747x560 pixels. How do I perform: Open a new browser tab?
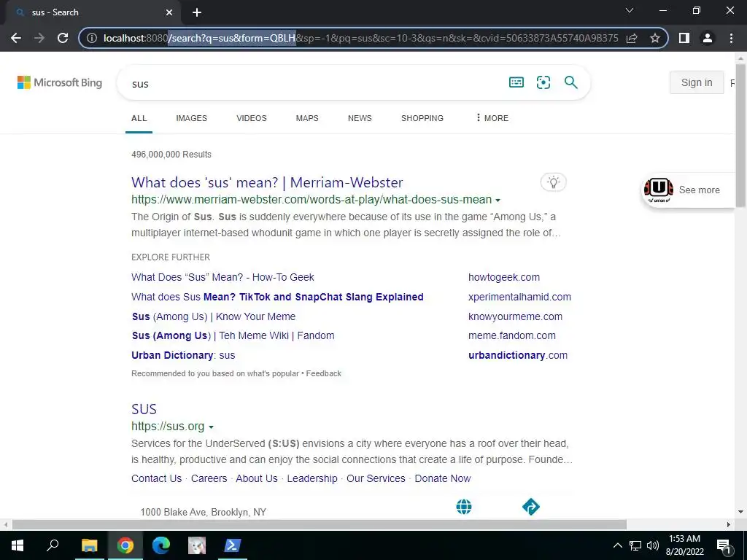197,12
